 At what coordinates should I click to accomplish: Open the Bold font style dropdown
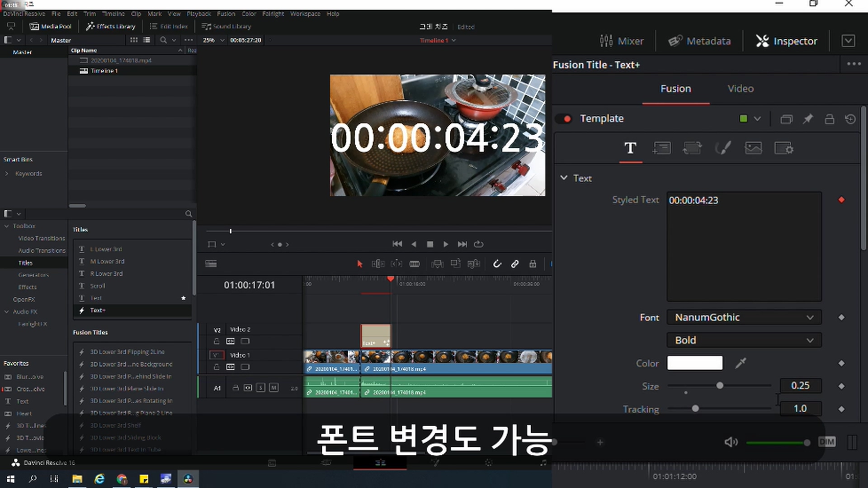pos(744,340)
